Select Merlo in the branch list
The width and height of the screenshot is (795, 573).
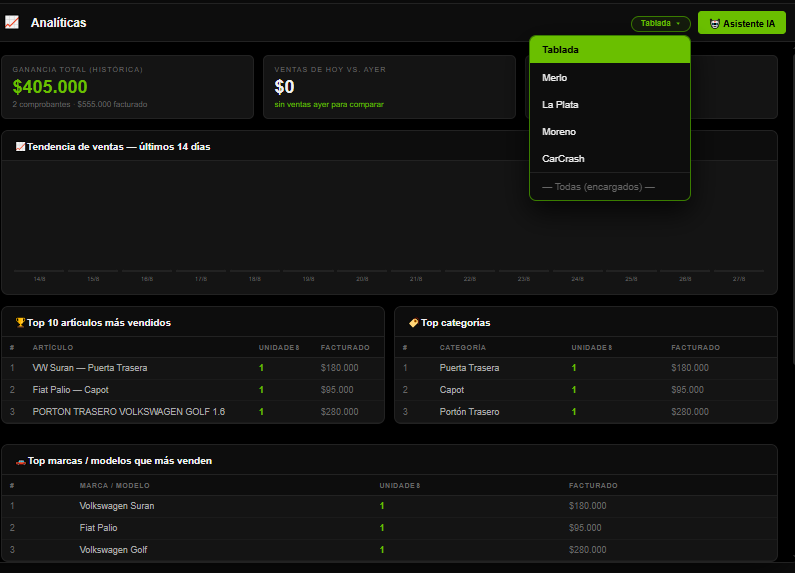[610, 78]
